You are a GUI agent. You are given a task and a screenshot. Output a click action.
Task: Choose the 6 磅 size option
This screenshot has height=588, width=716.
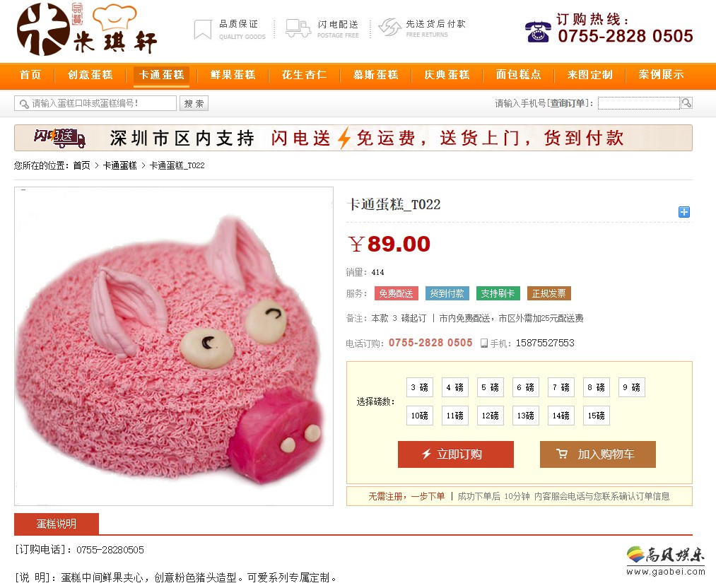[526, 387]
